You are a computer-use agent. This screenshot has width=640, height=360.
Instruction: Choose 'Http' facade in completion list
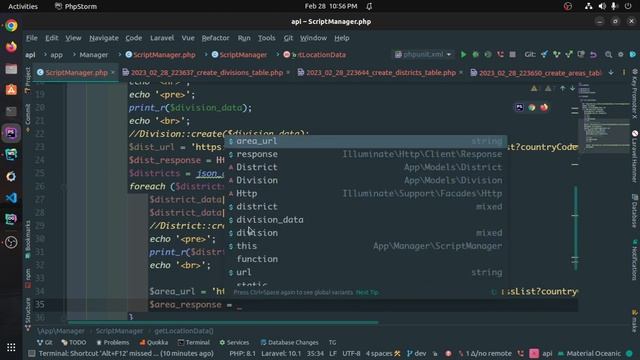[x=365, y=193]
